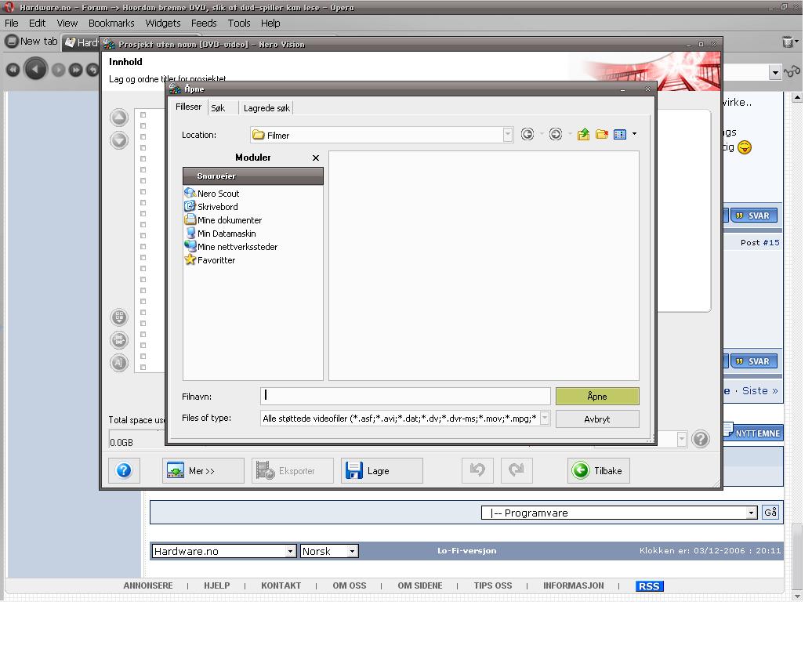812x667 pixels.
Task: Click Opera's large back navigation button
Action: tap(36, 69)
